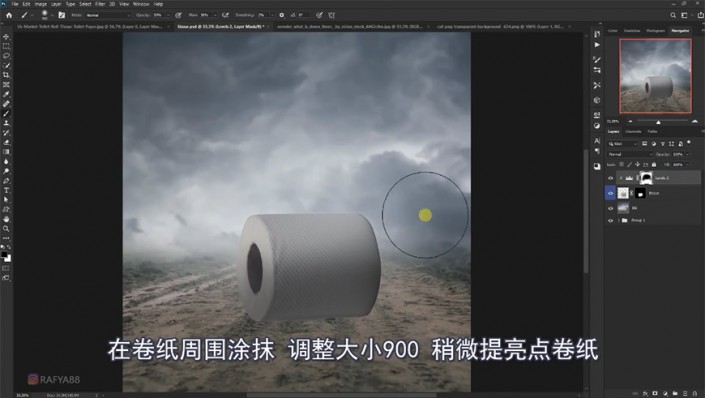705x398 pixels.
Task: Open the layer blend mode dropdown
Action: click(630, 154)
